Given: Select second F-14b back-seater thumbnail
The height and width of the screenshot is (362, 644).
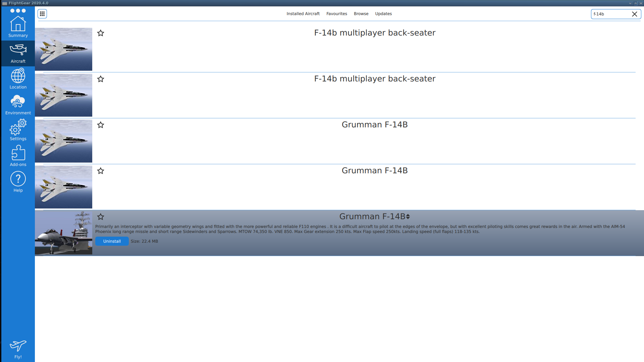Looking at the screenshot, I should [x=64, y=95].
